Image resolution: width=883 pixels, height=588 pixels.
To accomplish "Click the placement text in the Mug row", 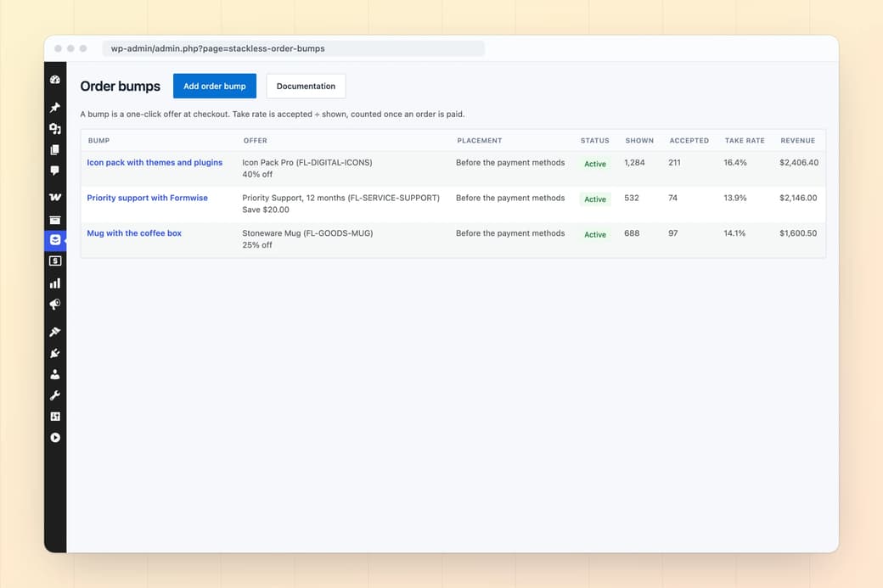I will (x=510, y=233).
